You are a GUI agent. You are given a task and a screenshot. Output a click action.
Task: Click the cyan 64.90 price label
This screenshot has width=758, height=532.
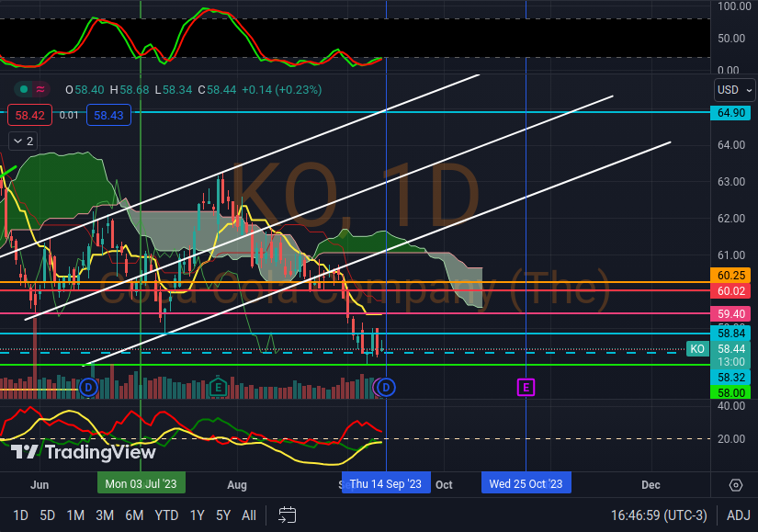(730, 113)
